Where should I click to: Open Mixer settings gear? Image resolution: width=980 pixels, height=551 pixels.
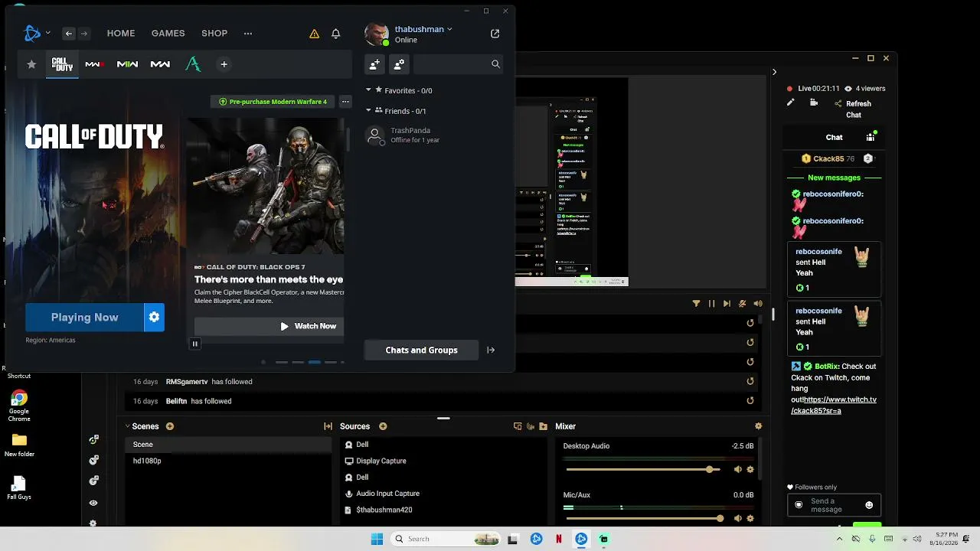tap(759, 426)
